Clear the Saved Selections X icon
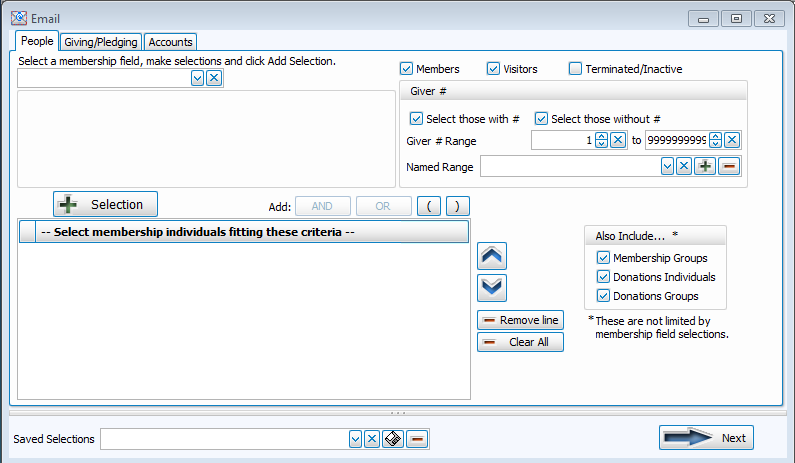This screenshot has width=795, height=463. pos(371,439)
